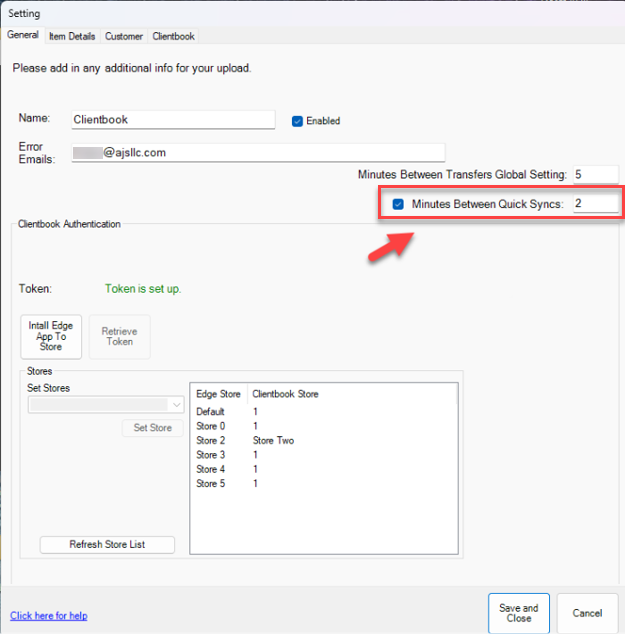Viewport: 625px width, 634px height.
Task: Select the Store 2 row
Action: pos(324,440)
